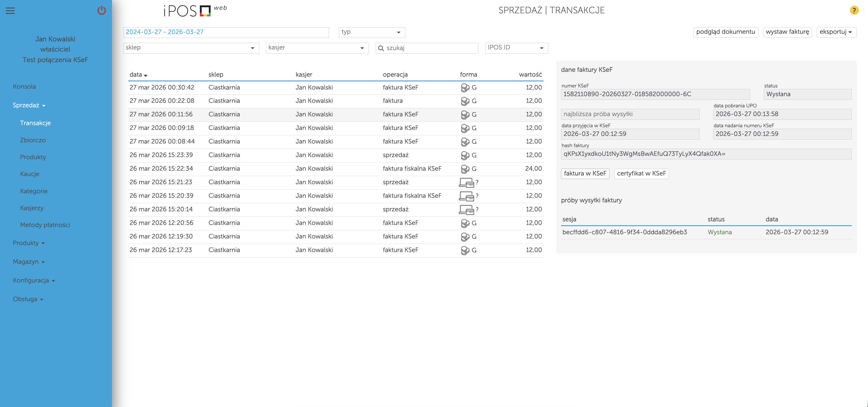Click the red power logout icon
Viewport: 868px width, 407px height.
101,11
